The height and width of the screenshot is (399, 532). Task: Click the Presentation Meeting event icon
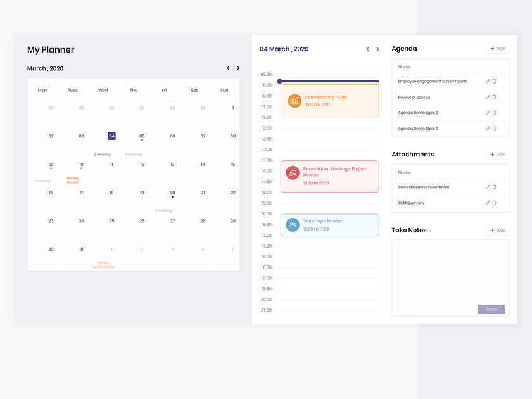click(x=293, y=172)
